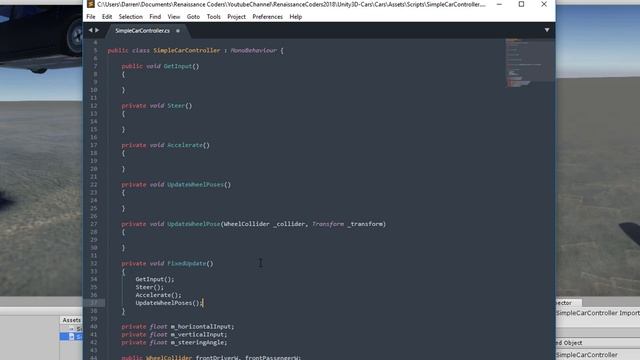Open the View menu
This screenshot has height=360, width=640.
pyautogui.click(x=173, y=17)
